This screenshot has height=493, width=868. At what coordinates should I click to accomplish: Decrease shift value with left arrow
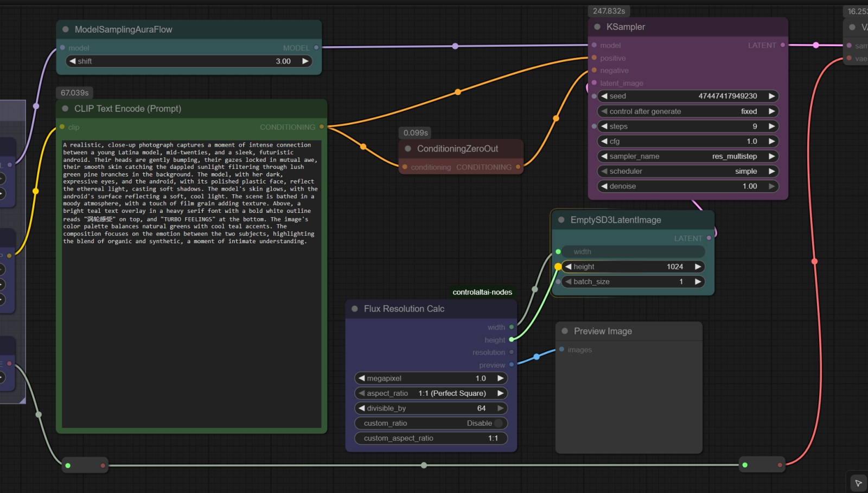[73, 61]
